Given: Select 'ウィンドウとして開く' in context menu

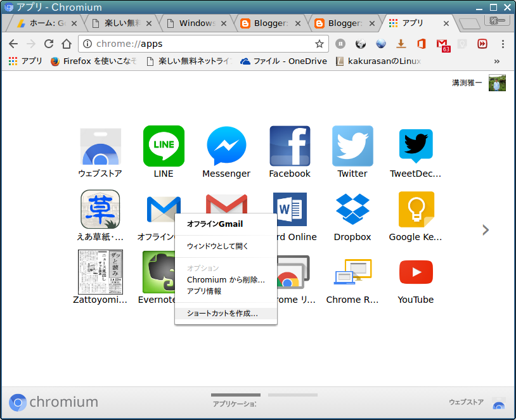Looking at the screenshot, I should [226, 246].
